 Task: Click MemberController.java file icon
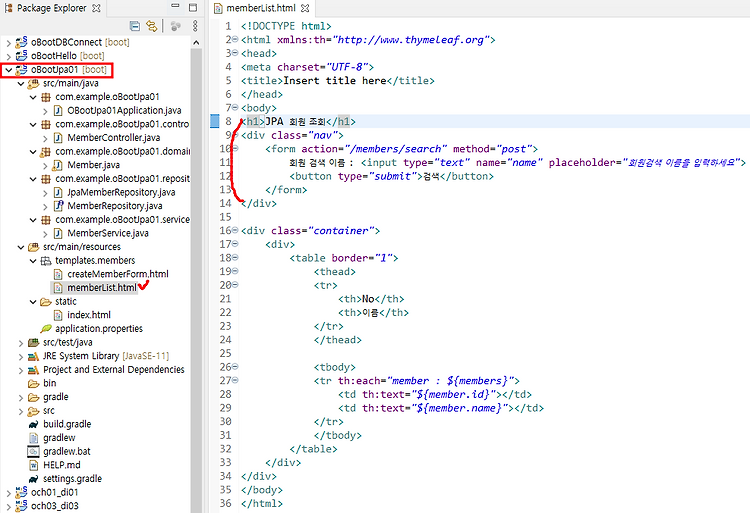point(57,138)
